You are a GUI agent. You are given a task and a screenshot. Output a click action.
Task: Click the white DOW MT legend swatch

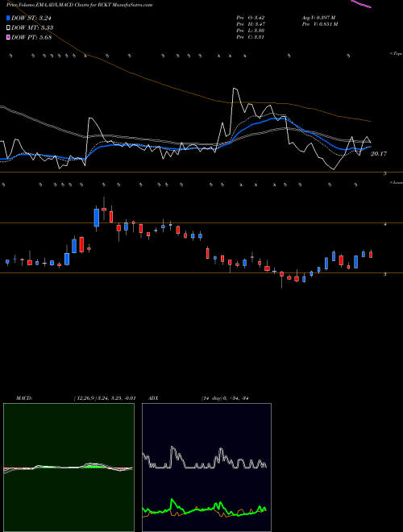point(8,27)
